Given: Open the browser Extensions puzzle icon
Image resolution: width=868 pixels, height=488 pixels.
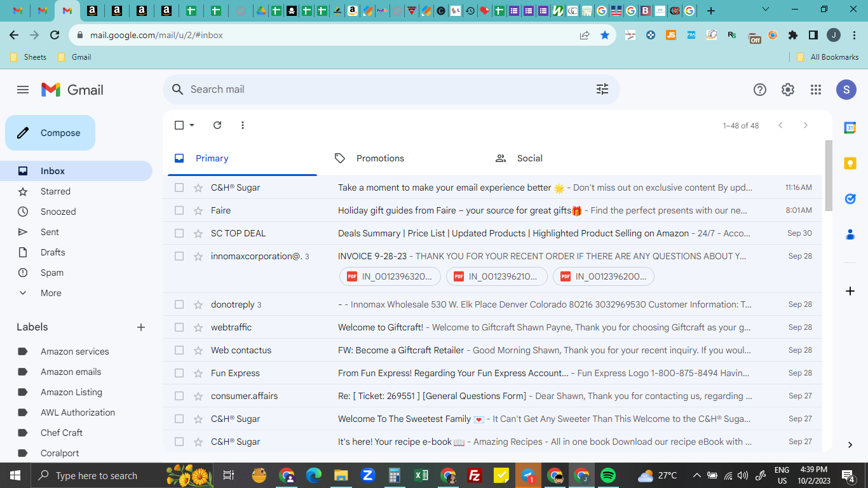Looking at the screenshot, I should point(793,35).
